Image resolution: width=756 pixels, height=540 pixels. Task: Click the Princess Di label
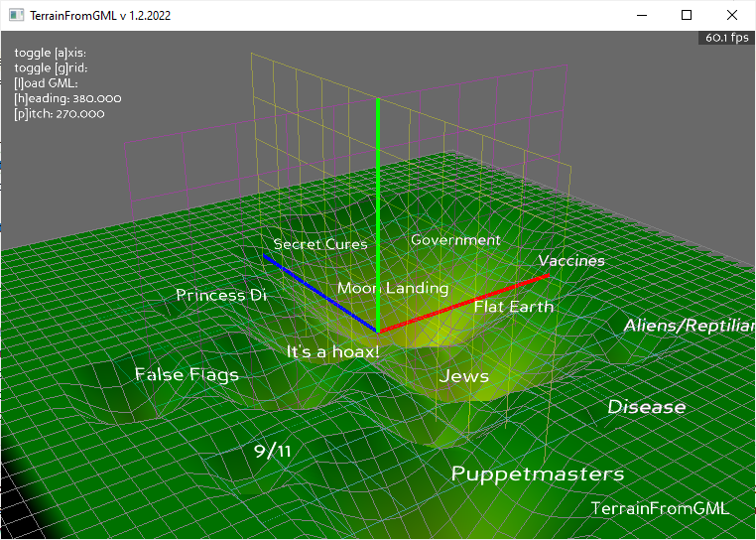click(x=221, y=295)
